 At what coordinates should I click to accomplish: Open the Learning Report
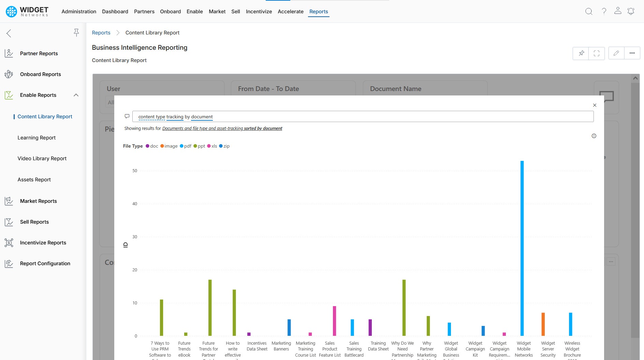[36, 138]
